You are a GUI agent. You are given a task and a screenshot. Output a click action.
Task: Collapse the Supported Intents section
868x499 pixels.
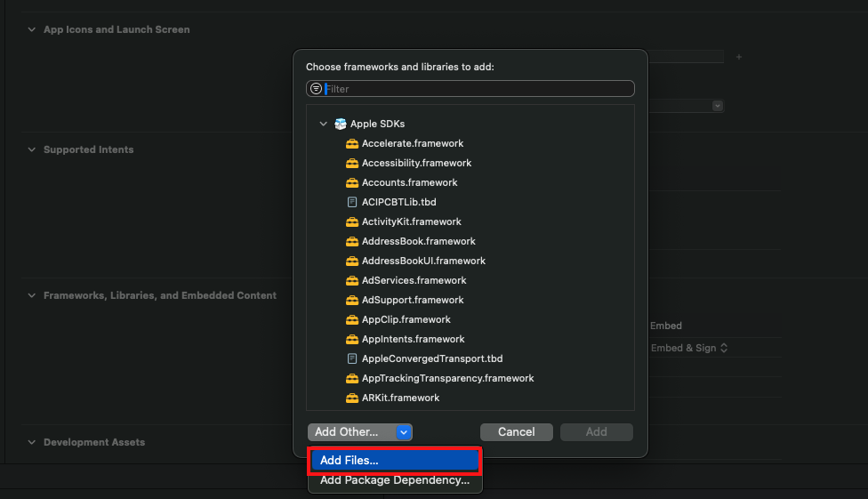point(32,149)
